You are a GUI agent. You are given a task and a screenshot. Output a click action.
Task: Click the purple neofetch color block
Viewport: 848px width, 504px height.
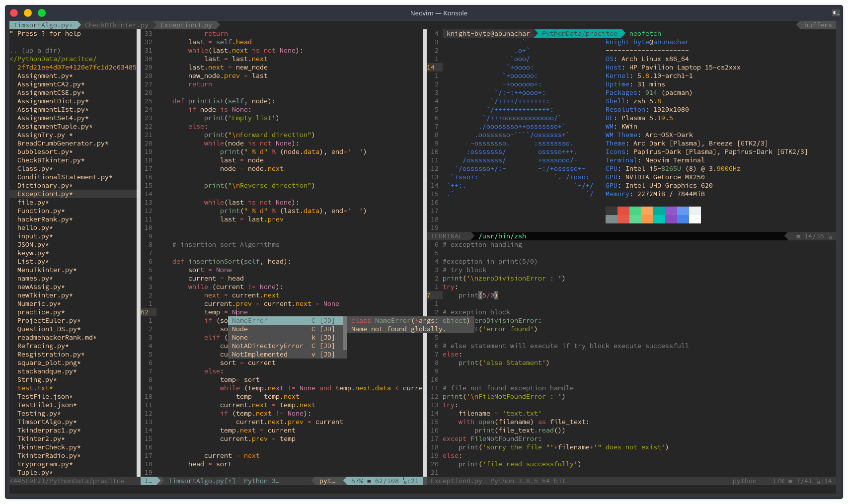click(x=671, y=215)
